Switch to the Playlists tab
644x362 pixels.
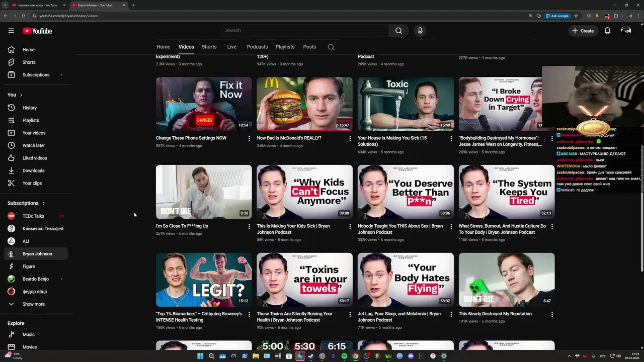285,47
